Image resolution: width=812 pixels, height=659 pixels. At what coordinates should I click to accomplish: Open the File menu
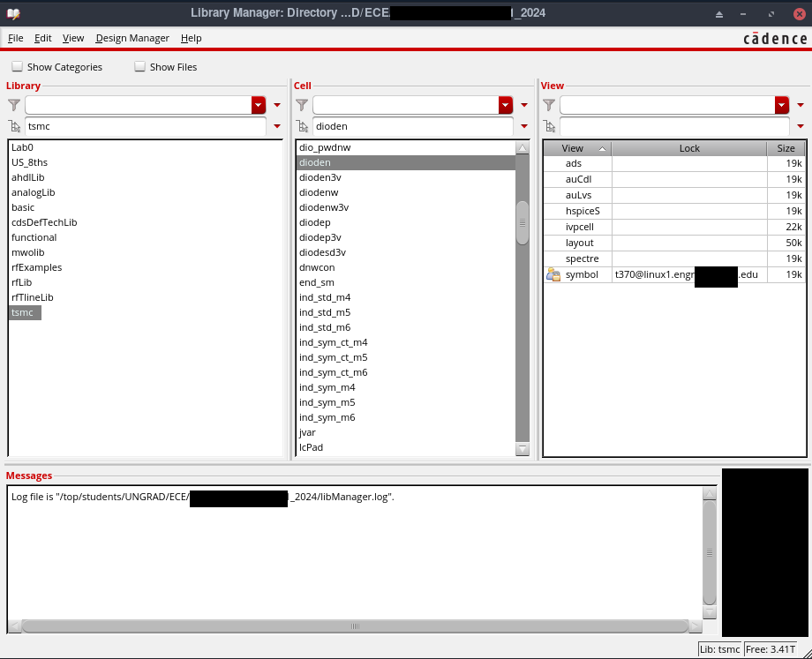click(16, 38)
